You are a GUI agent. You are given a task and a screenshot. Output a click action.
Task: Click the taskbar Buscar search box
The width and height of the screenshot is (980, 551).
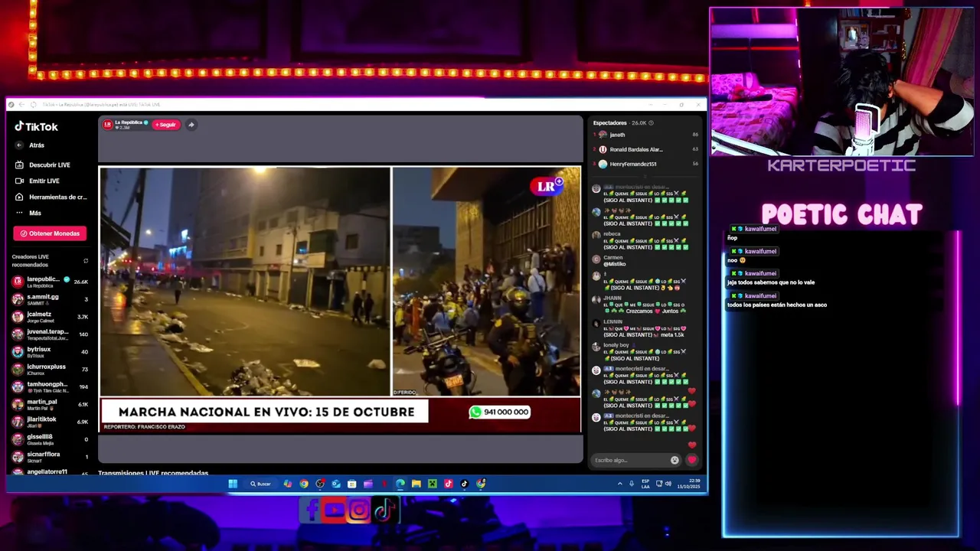(x=260, y=484)
